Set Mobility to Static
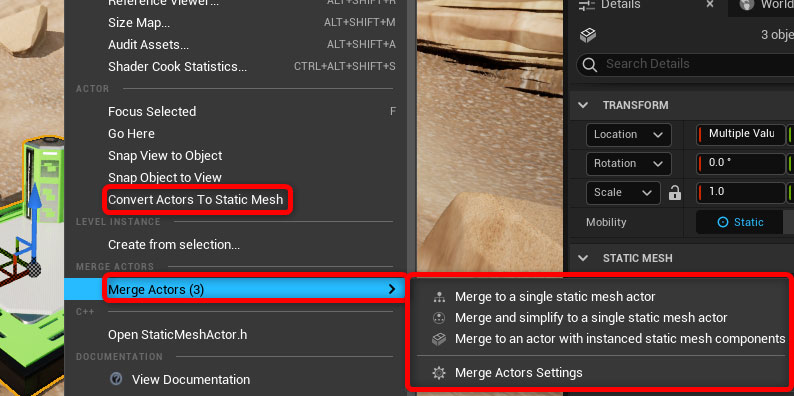794x396 pixels. [x=740, y=222]
